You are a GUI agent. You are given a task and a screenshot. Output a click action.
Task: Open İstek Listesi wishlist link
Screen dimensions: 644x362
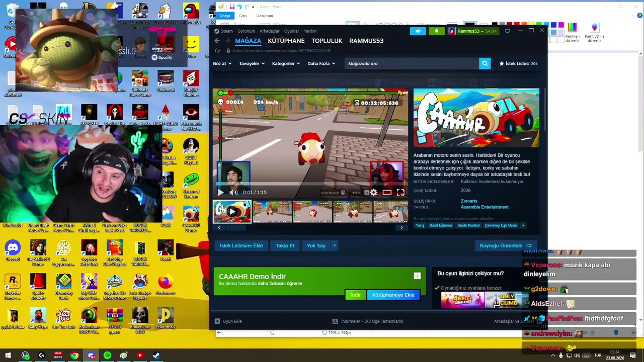(518, 64)
